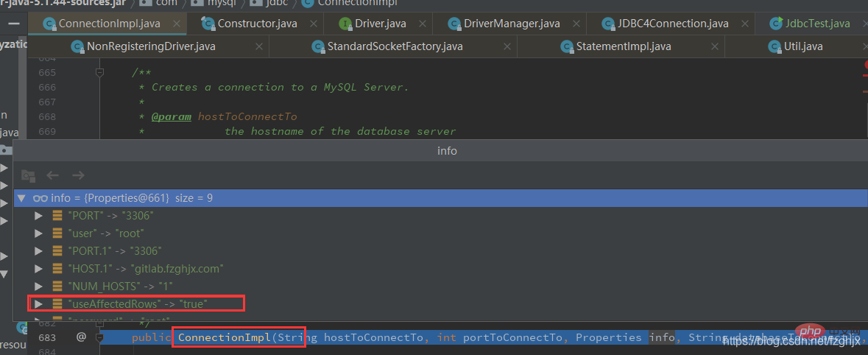Click the new watch icon in info popup
Viewport: 868px width, 355px height.
click(x=28, y=175)
